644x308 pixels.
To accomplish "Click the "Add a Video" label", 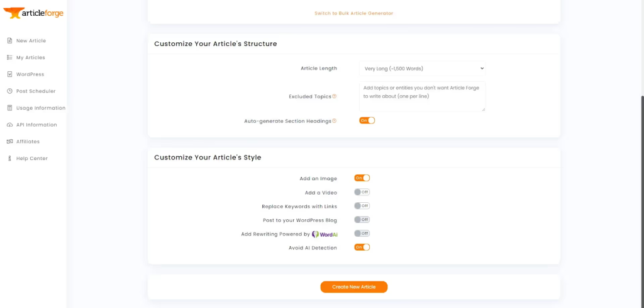I will 321,193.
